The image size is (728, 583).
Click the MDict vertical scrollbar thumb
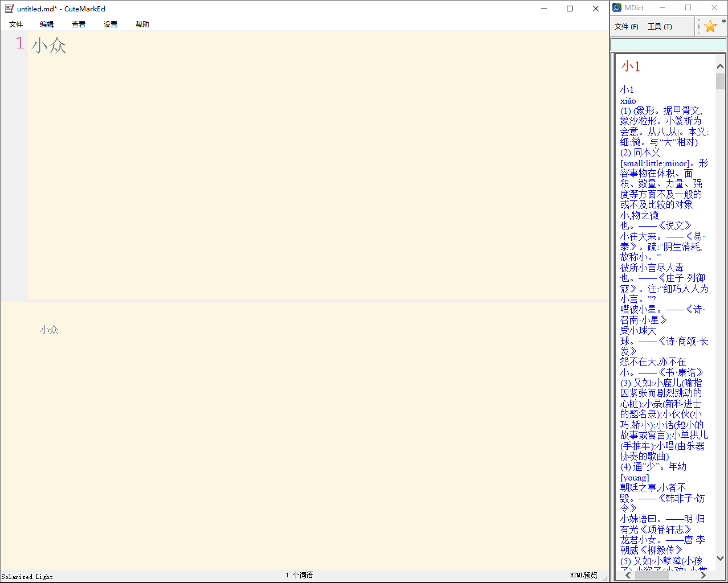click(720, 81)
